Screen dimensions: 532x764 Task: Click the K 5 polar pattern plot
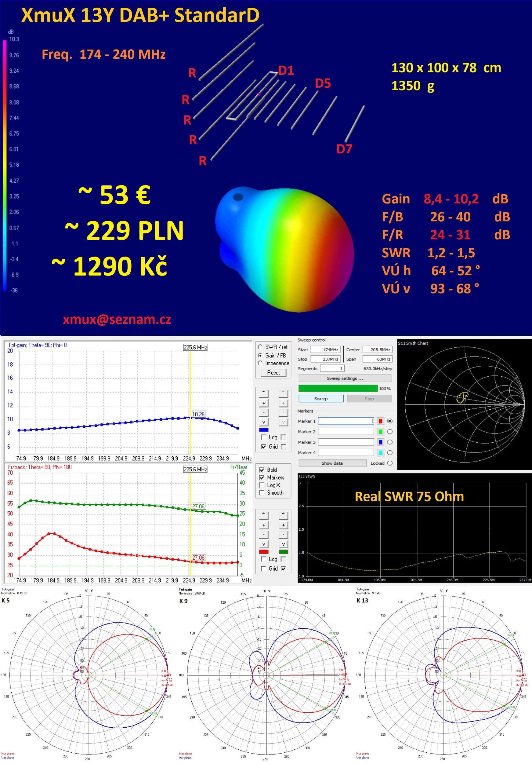(x=88, y=675)
